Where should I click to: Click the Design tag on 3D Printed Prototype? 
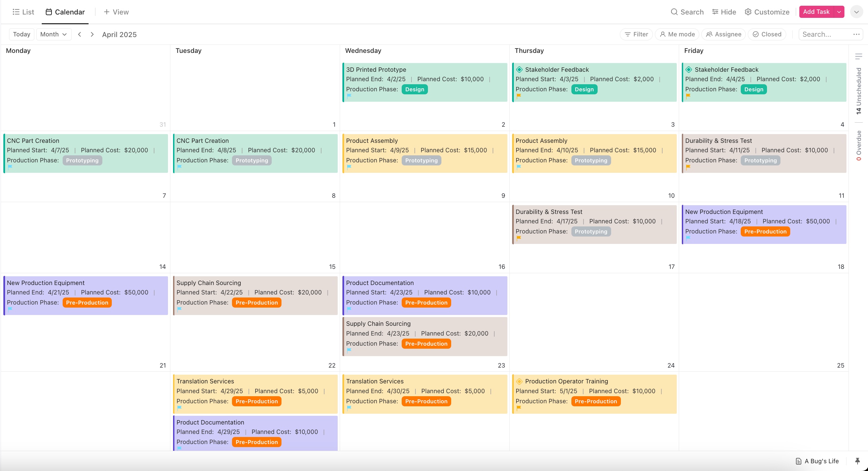(414, 89)
